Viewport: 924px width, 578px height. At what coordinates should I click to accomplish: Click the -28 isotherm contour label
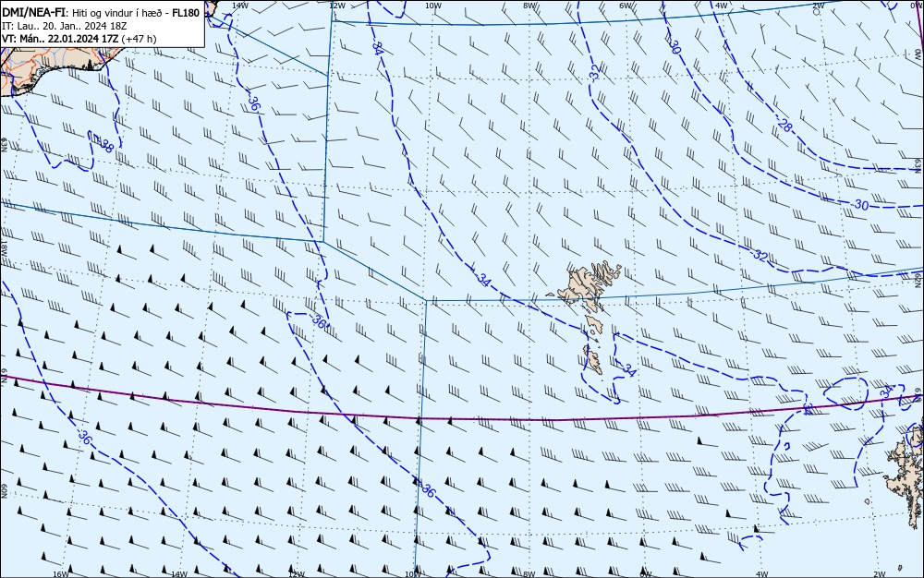(784, 125)
